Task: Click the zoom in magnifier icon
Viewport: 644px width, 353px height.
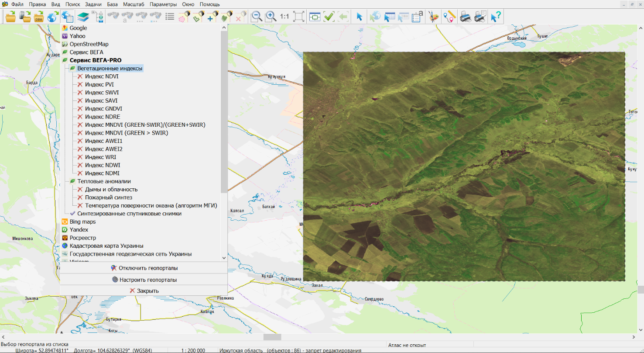Action: [x=271, y=17]
